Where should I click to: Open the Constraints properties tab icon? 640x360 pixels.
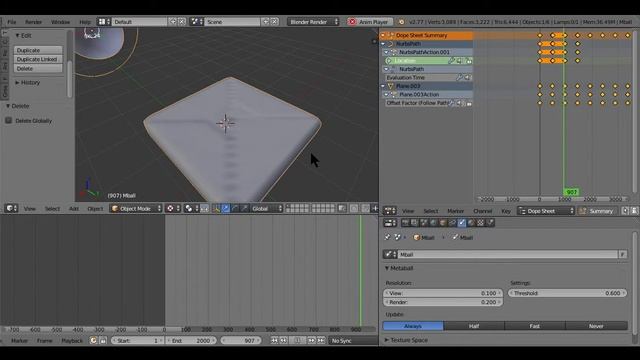coord(452,223)
